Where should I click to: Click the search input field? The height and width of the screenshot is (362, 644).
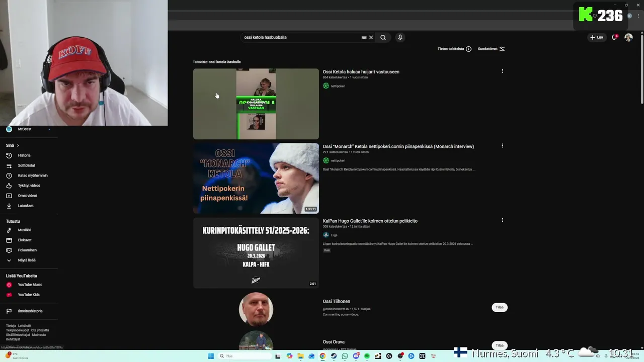click(302, 37)
